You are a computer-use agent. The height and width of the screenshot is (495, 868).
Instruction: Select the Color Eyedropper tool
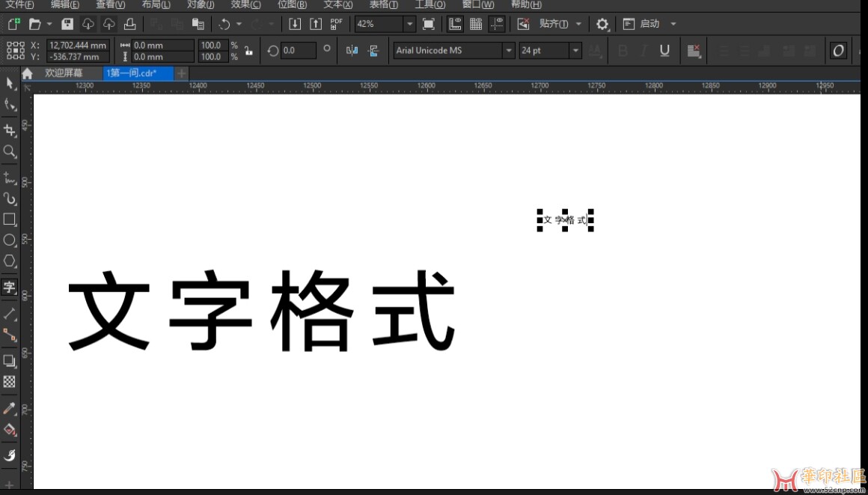[10, 407]
